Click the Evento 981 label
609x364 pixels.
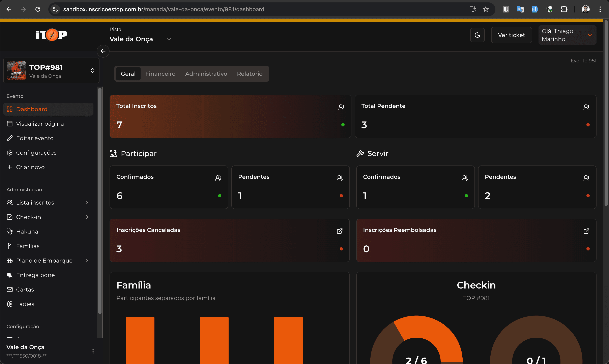583,61
